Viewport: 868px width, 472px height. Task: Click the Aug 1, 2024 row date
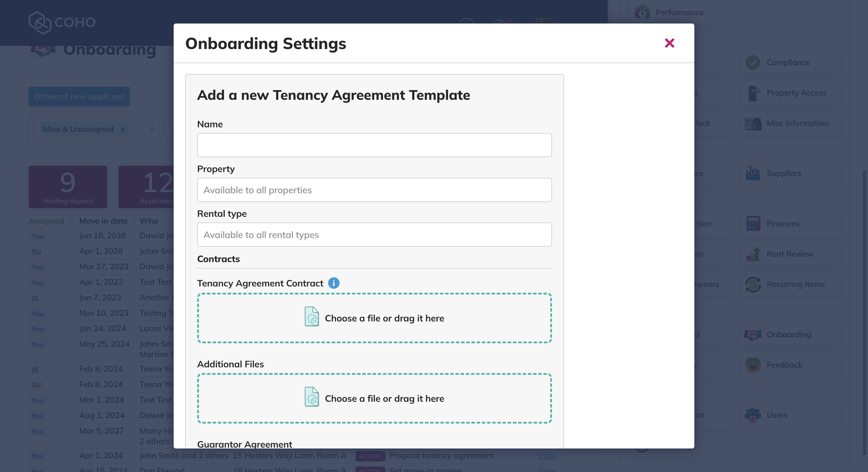pyautogui.click(x=102, y=416)
